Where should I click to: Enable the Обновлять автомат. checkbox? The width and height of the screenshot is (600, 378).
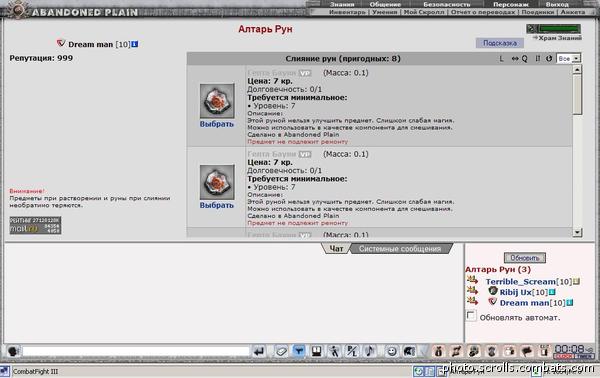click(471, 316)
